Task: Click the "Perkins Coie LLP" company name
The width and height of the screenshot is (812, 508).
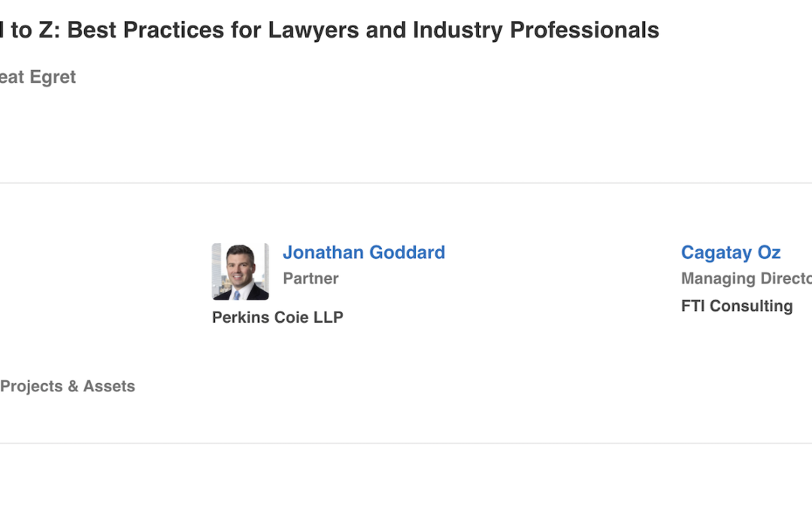Action: pos(277,318)
